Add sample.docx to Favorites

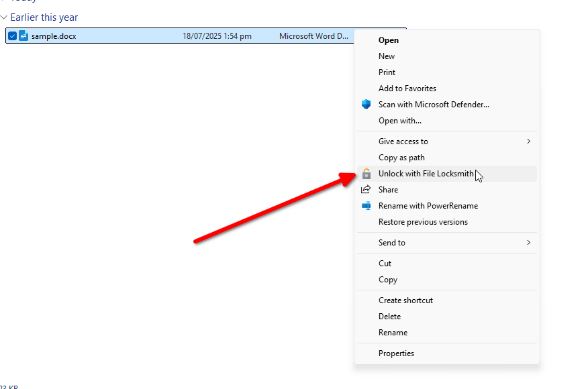click(x=407, y=88)
